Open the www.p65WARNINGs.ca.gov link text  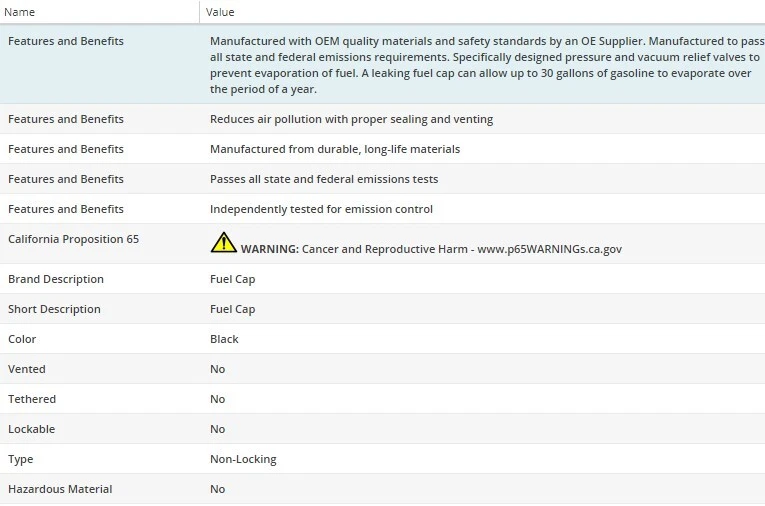[549, 249]
